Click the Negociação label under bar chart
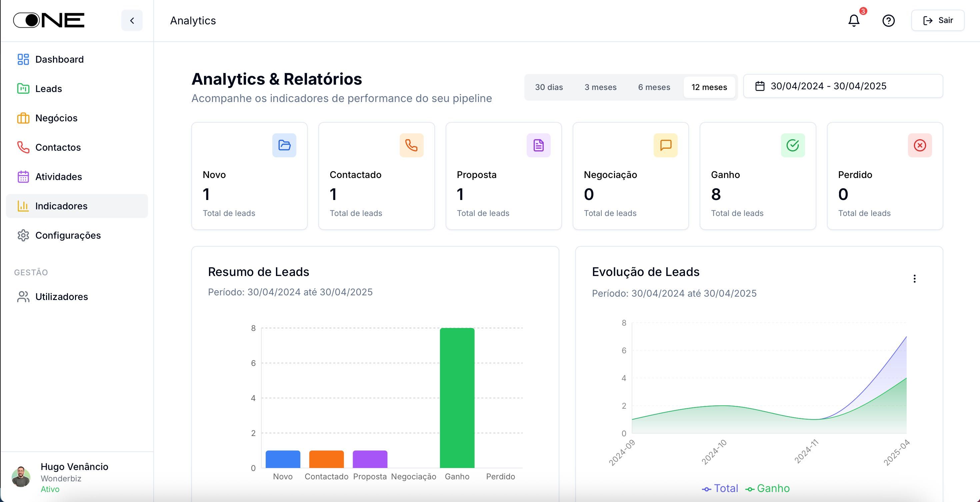980x502 pixels. (414, 477)
